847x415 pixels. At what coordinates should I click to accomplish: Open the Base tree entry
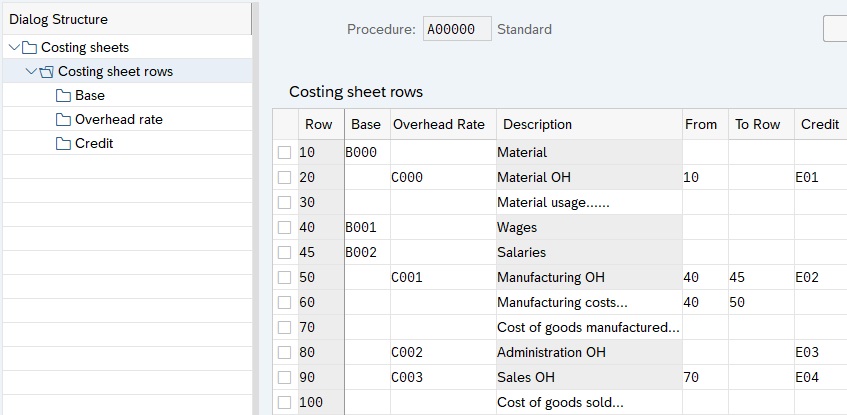coord(89,95)
